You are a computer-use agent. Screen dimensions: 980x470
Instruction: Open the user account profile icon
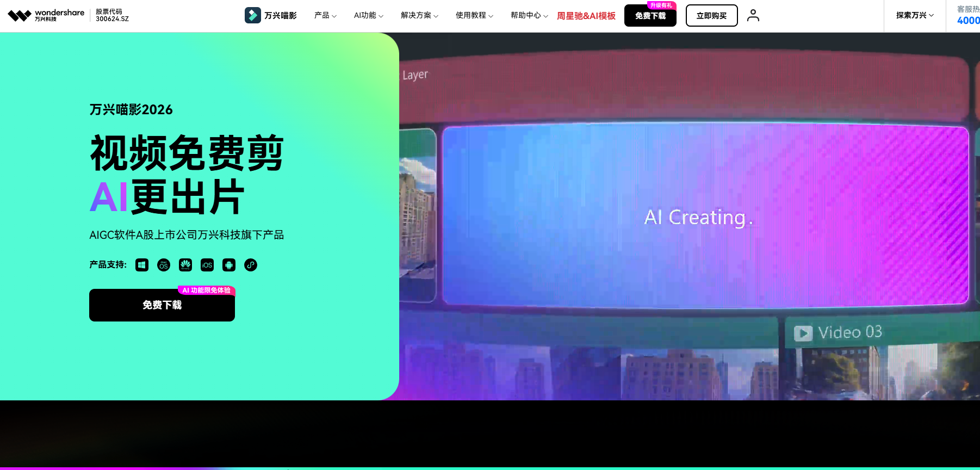click(753, 15)
